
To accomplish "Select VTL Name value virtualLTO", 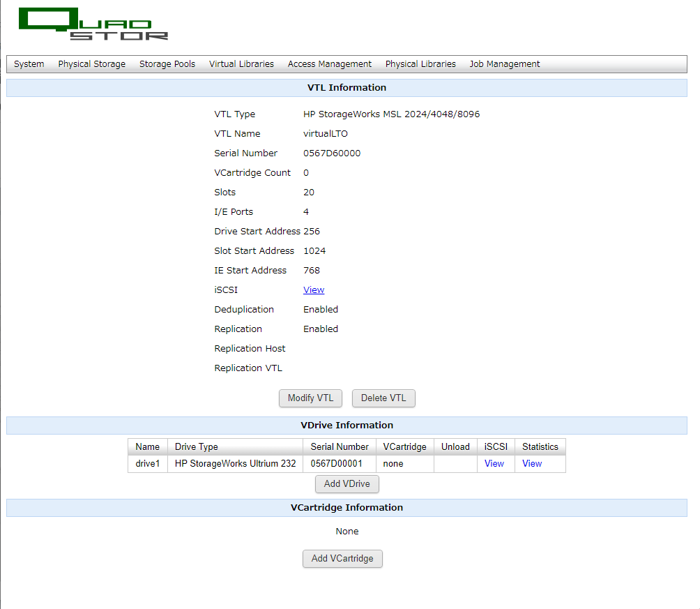I will (x=326, y=134).
